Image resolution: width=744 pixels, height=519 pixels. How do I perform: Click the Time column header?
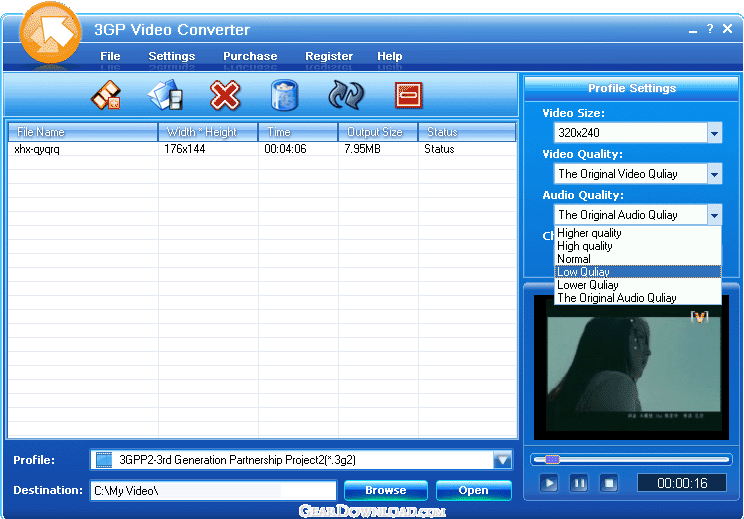coord(298,132)
